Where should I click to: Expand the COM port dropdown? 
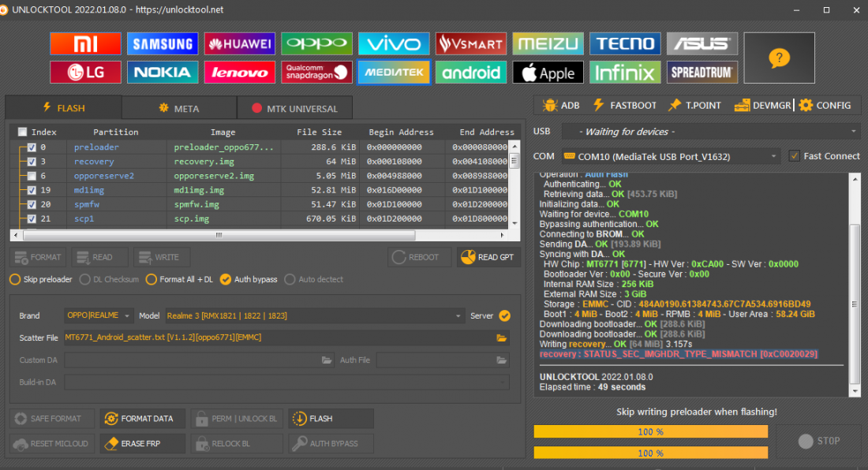(671, 156)
